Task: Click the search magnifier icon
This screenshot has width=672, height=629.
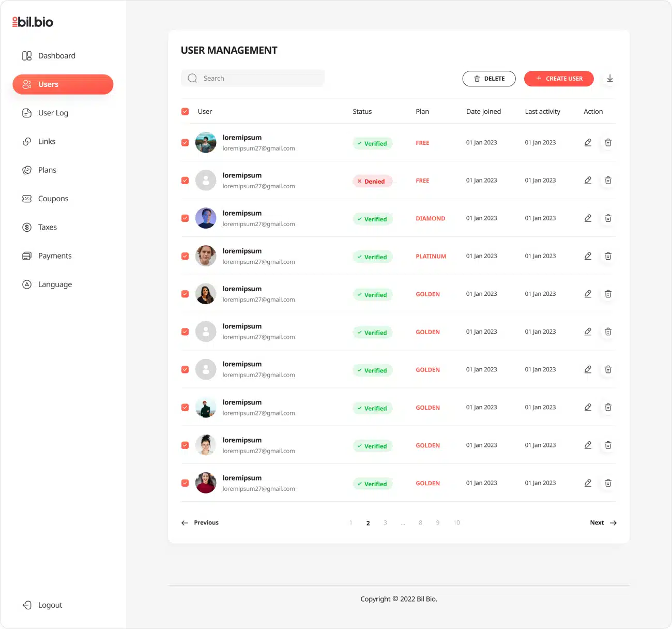Action: [x=192, y=79]
